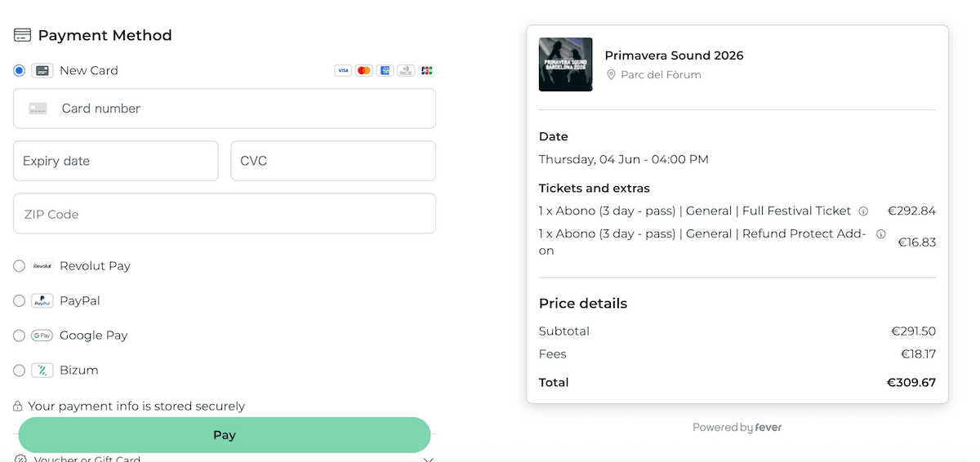Click the Expiry date field
Screen dimensions: 980x462
point(116,161)
